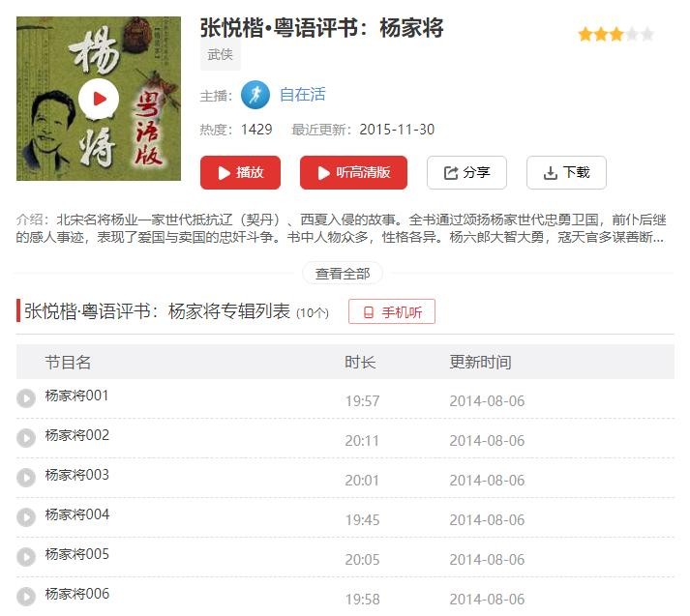Open the 杨家将005 episode title

[x=77, y=554]
